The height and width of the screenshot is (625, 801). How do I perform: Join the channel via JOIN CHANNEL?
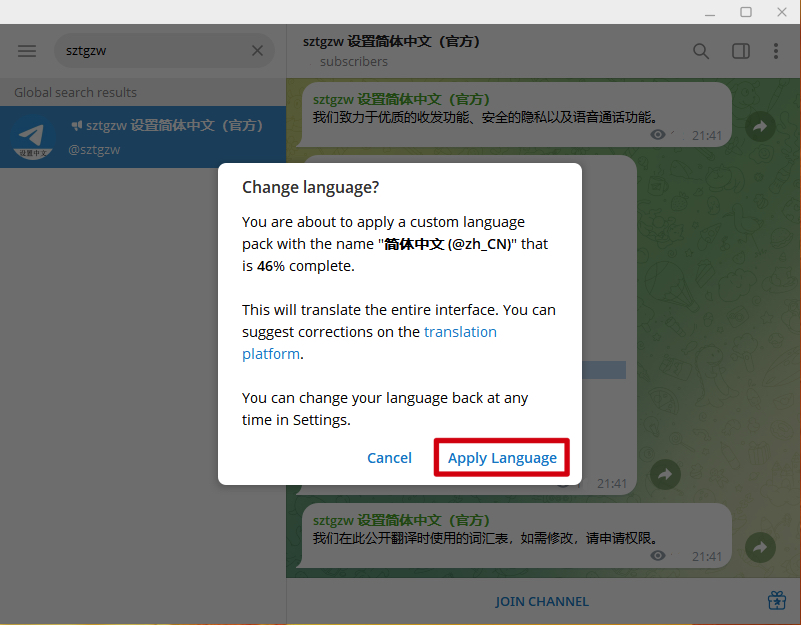click(x=542, y=601)
